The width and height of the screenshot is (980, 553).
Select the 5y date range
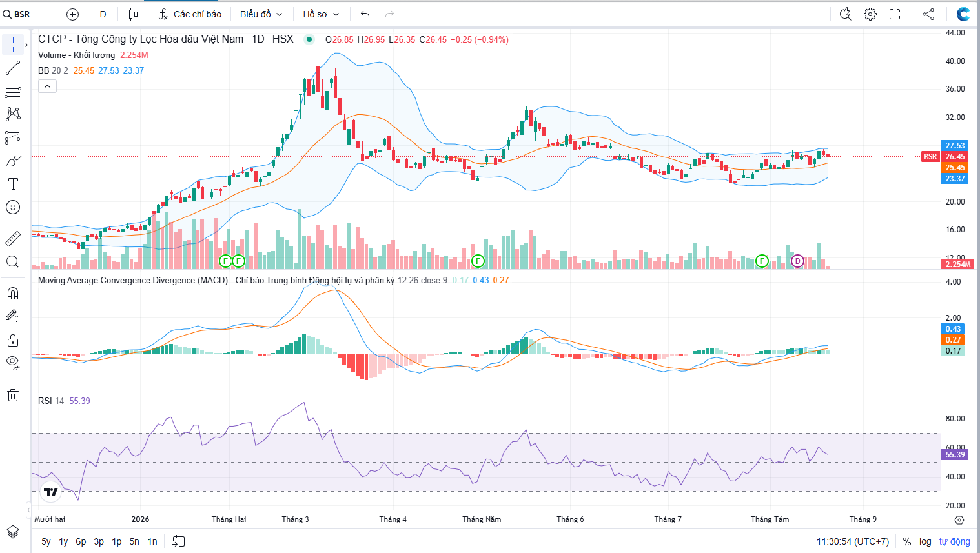[x=46, y=541]
